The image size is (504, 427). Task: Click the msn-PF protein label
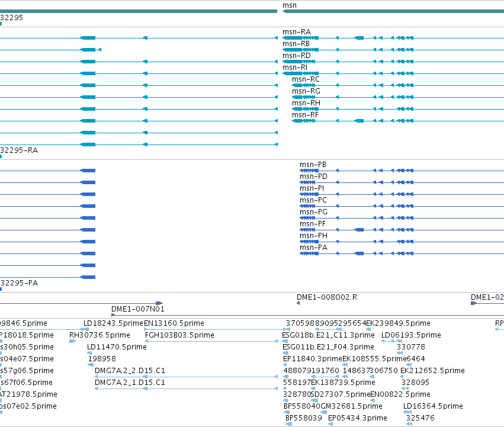pyautogui.click(x=313, y=224)
